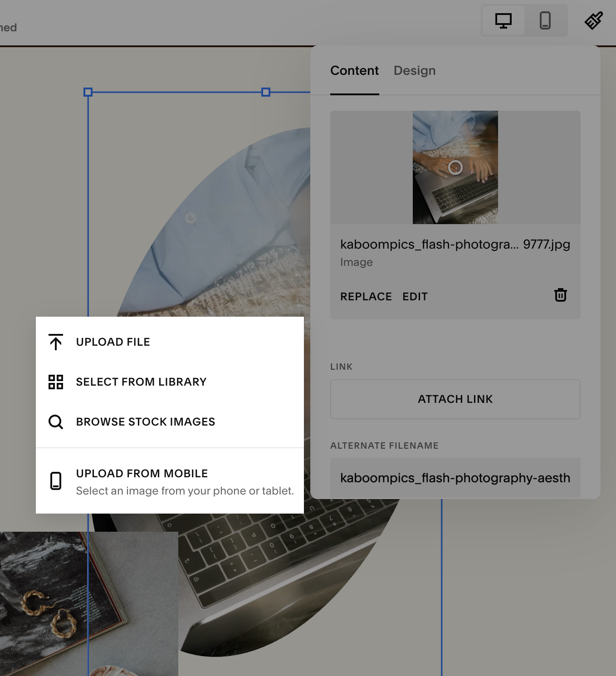
Task: Click the upload arrow icon
Action: click(56, 342)
